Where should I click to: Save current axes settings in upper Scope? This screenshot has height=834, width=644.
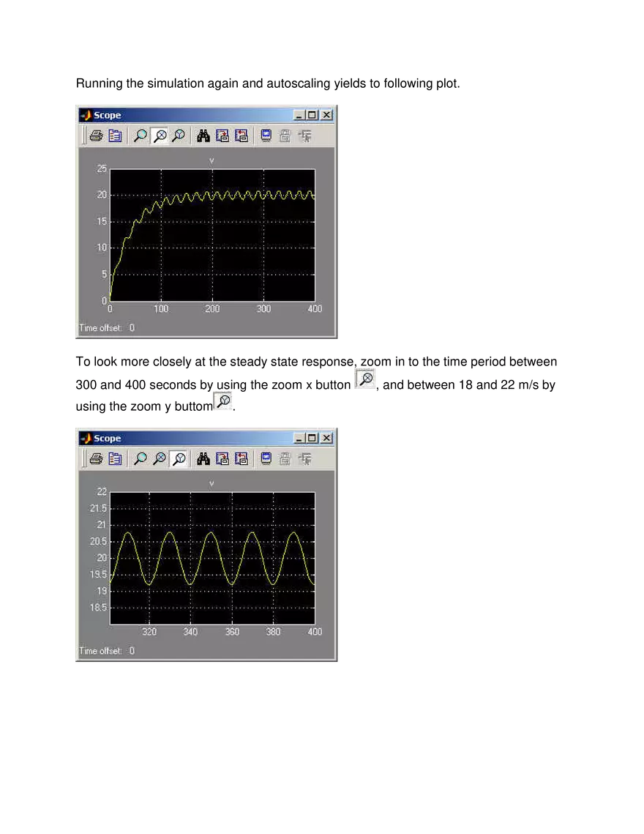point(222,136)
